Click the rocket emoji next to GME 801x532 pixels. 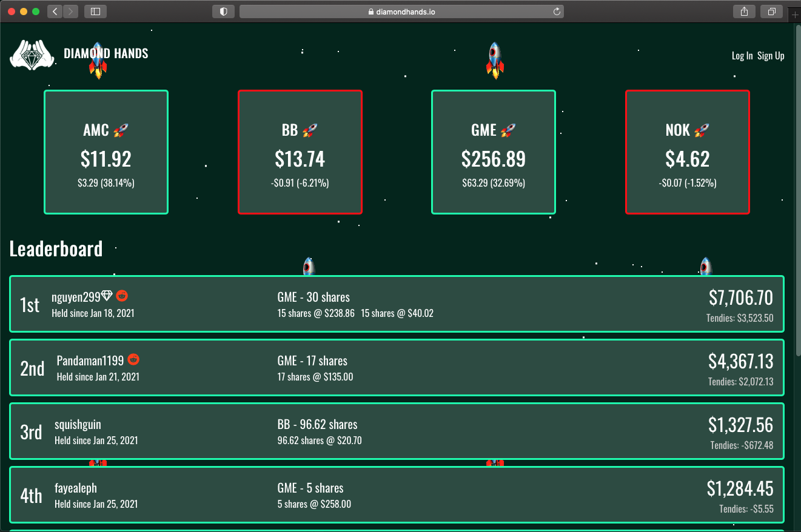508,130
